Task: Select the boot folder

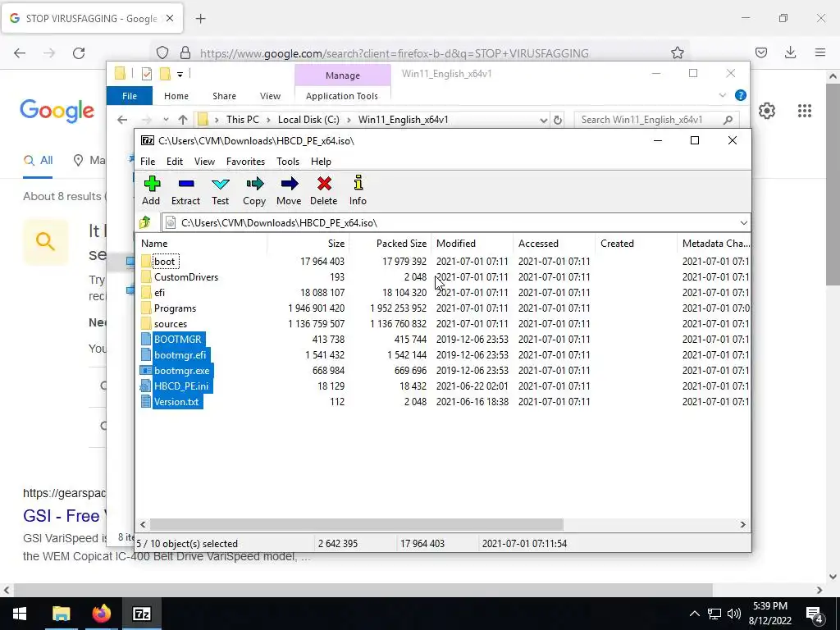Action: (x=164, y=262)
